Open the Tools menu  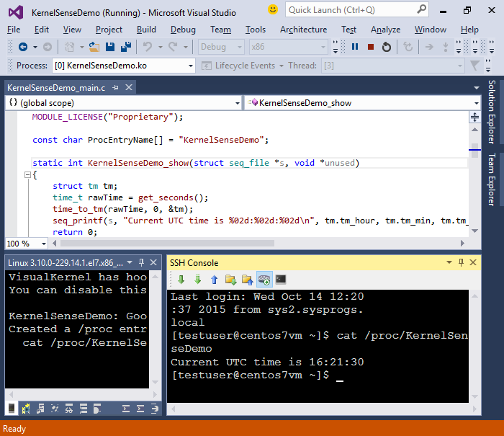pyautogui.click(x=256, y=30)
